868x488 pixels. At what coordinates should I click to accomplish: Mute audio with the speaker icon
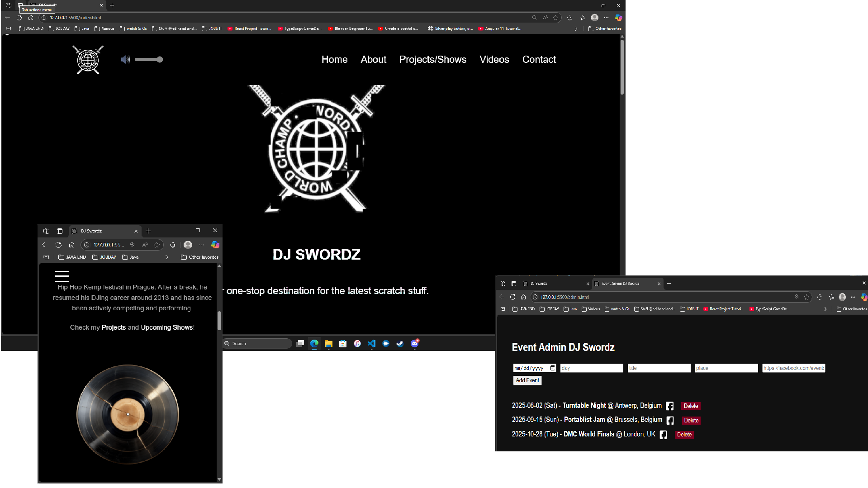(x=125, y=59)
